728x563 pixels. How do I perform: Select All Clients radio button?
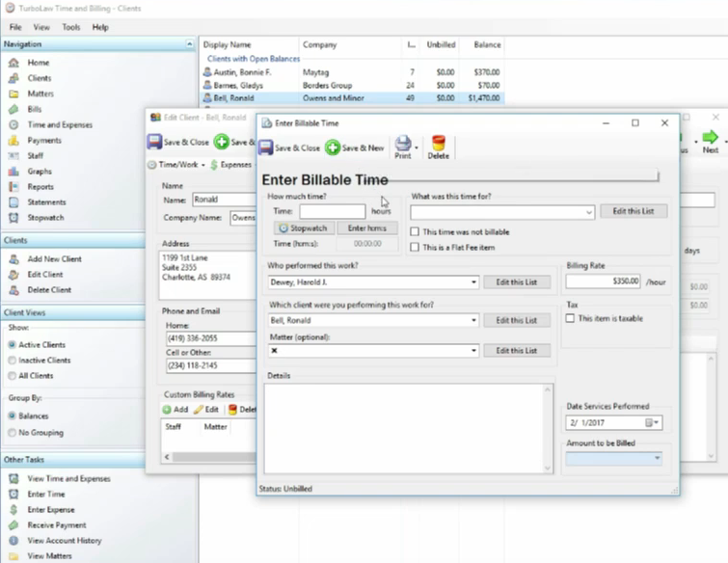[13, 376]
